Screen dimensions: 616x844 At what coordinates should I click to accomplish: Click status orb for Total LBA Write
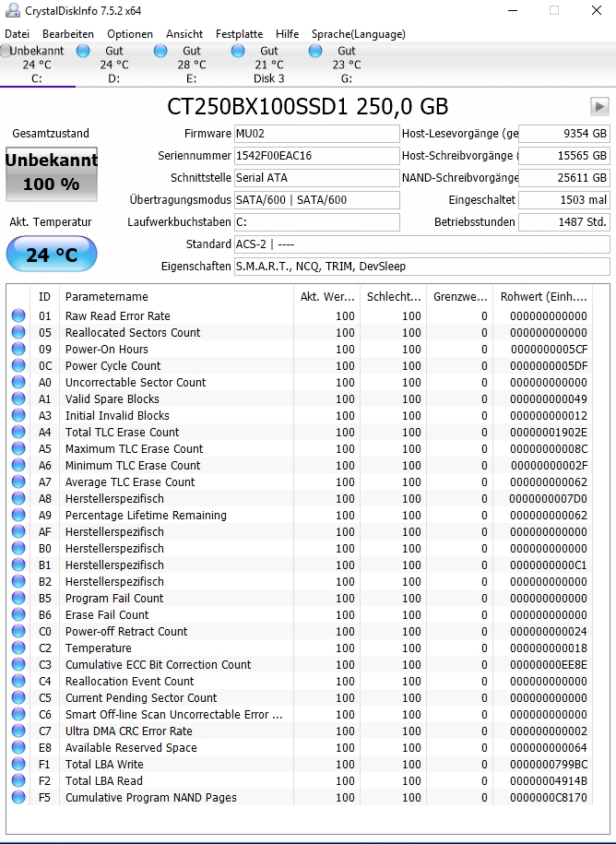(x=18, y=765)
